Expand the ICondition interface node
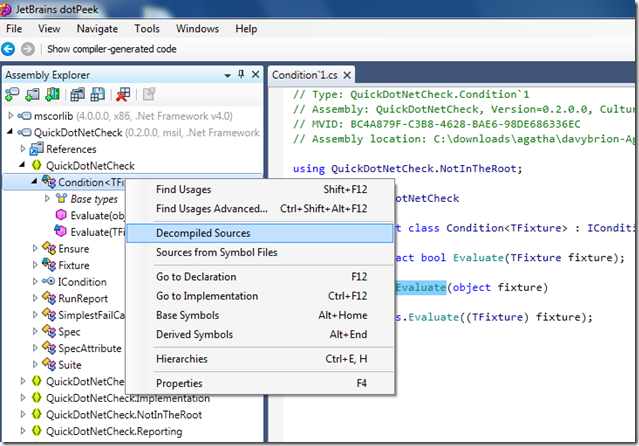 pos(35,281)
